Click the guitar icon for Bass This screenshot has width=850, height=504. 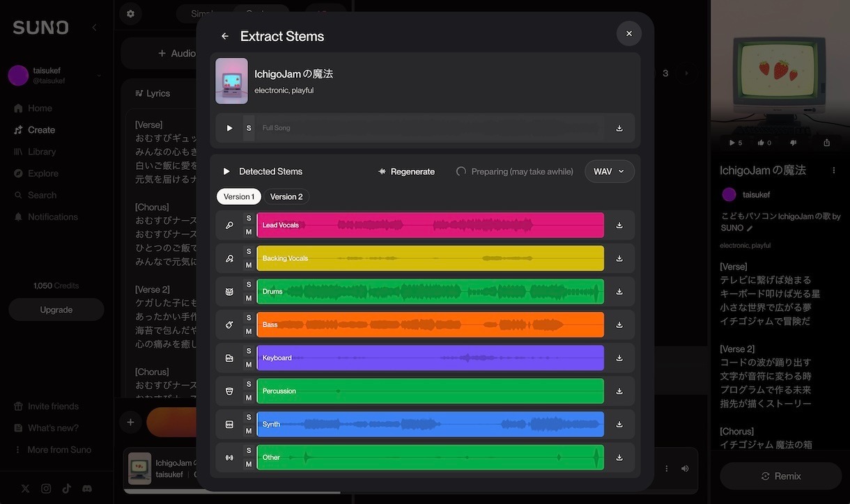coord(229,324)
